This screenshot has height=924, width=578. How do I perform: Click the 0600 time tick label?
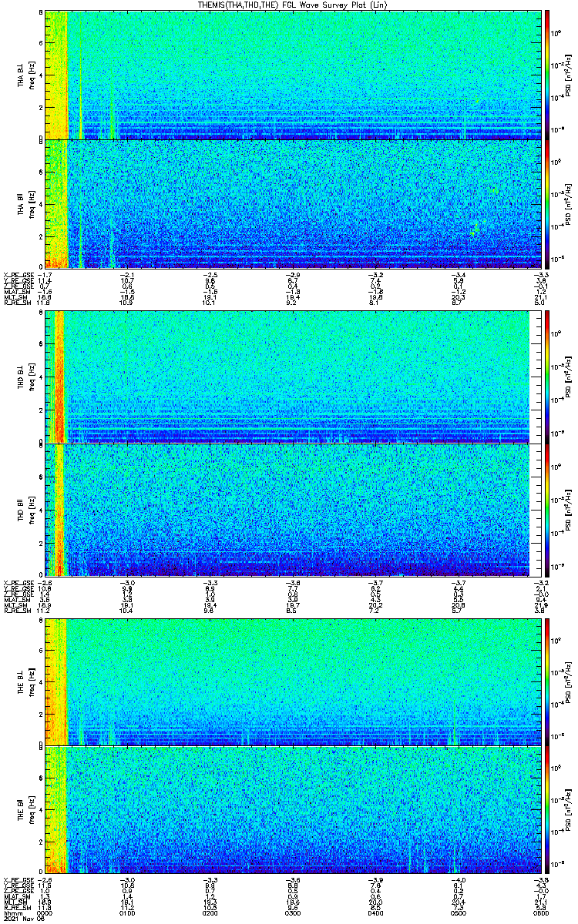540,913
